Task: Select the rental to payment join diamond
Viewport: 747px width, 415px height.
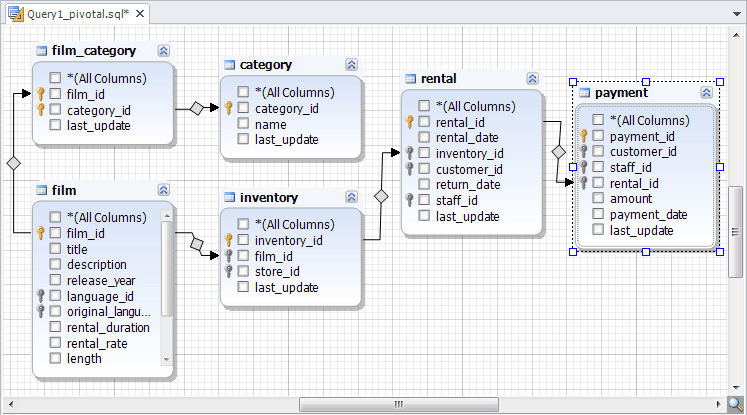Action: 558,152
